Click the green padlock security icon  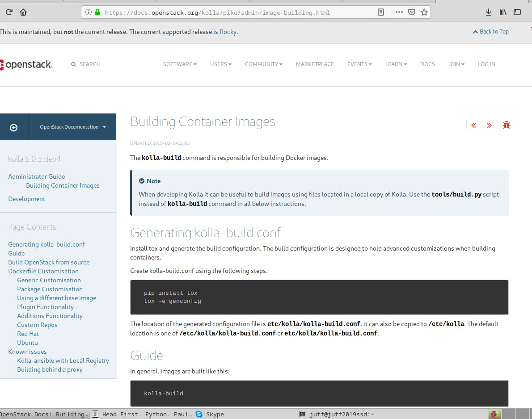click(x=97, y=12)
